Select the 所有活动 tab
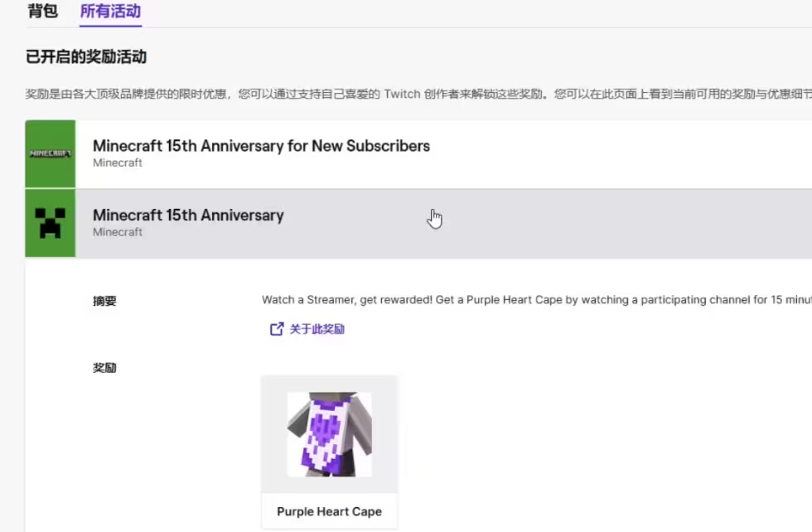Screen dimensions: 812x532 tap(110, 11)
